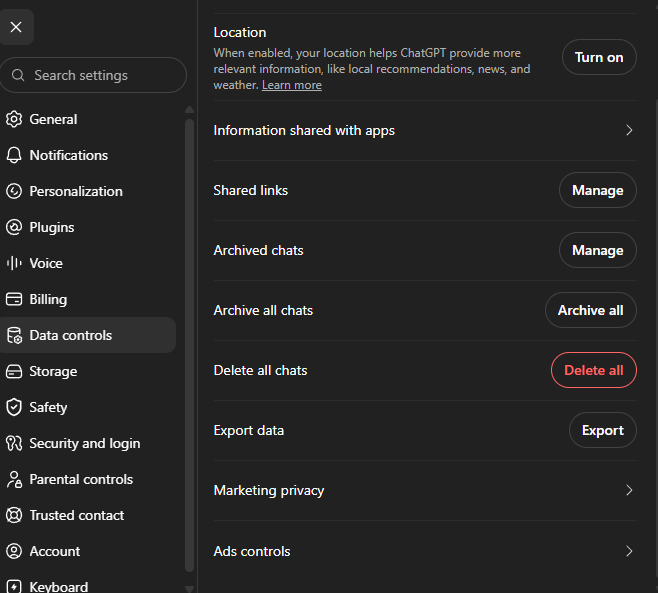Click the Marketing privacy text
The height and width of the screenshot is (593, 658).
tap(269, 490)
